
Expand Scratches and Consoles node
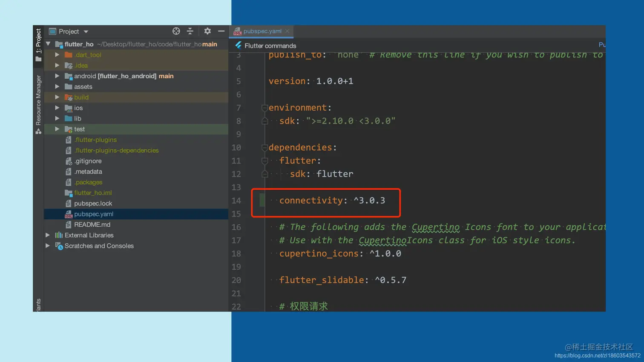tap(48, 245)
